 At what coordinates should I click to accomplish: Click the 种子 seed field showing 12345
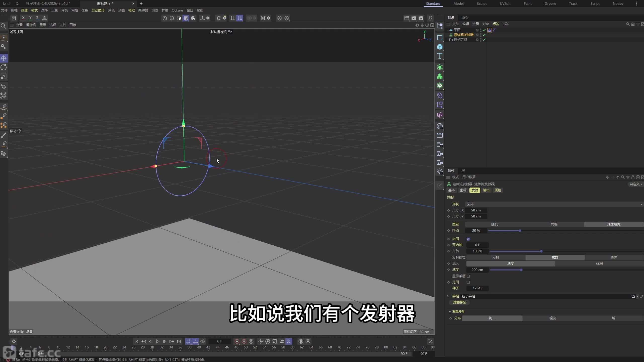coord(477,288)
